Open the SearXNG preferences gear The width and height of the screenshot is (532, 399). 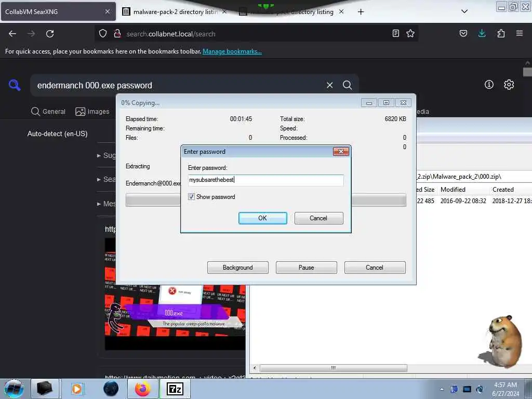click(509, 85)
